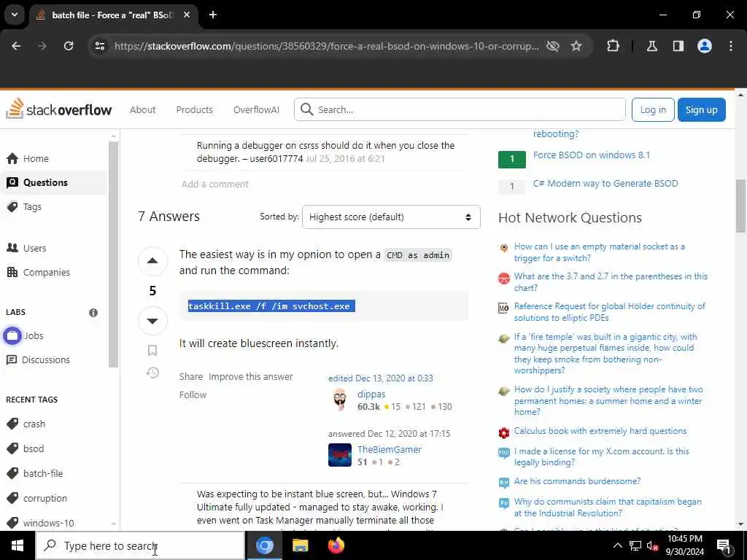Click Add a comment link
Screen dimensions: 747x560
[x=215, y=184]
